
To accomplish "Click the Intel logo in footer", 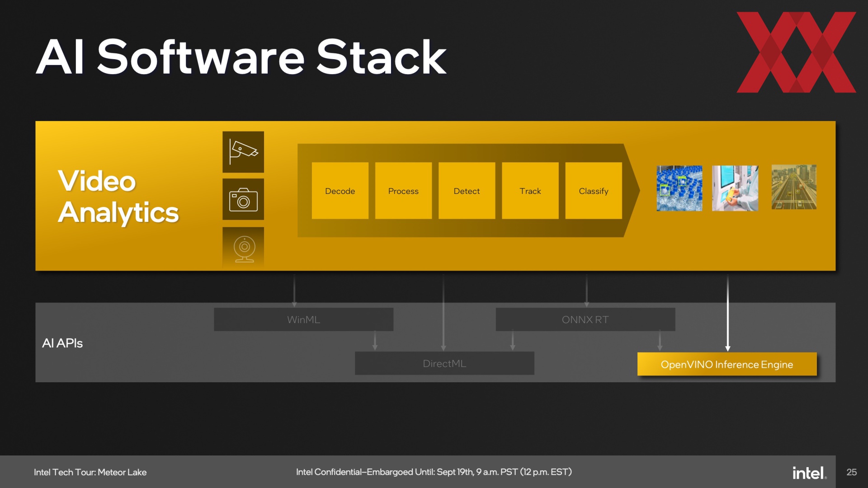I will [809, 473].
